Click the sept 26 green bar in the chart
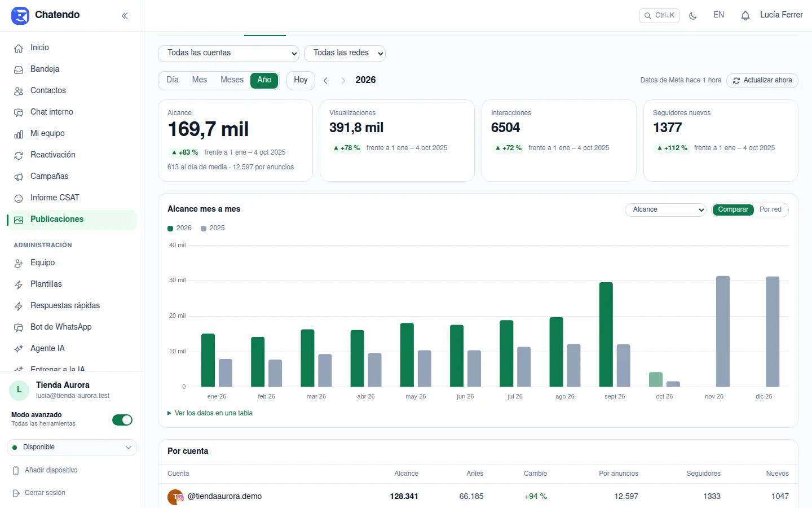Viewport: 812px width, 508px height. (606, 334)
